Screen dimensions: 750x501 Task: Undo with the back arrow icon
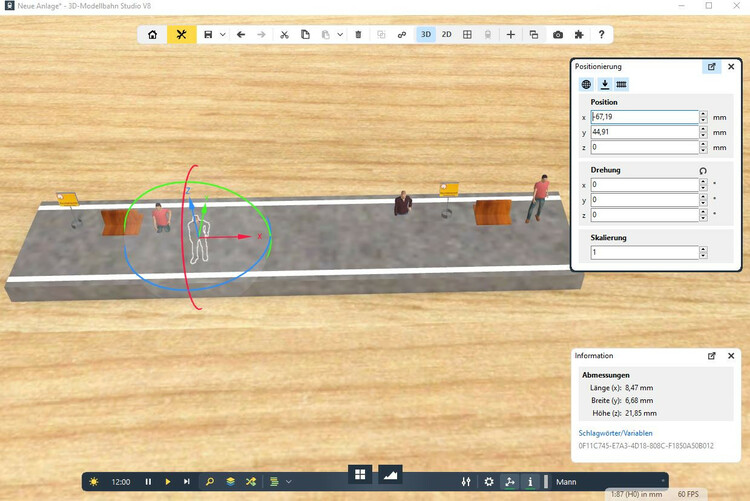point(241,34)
